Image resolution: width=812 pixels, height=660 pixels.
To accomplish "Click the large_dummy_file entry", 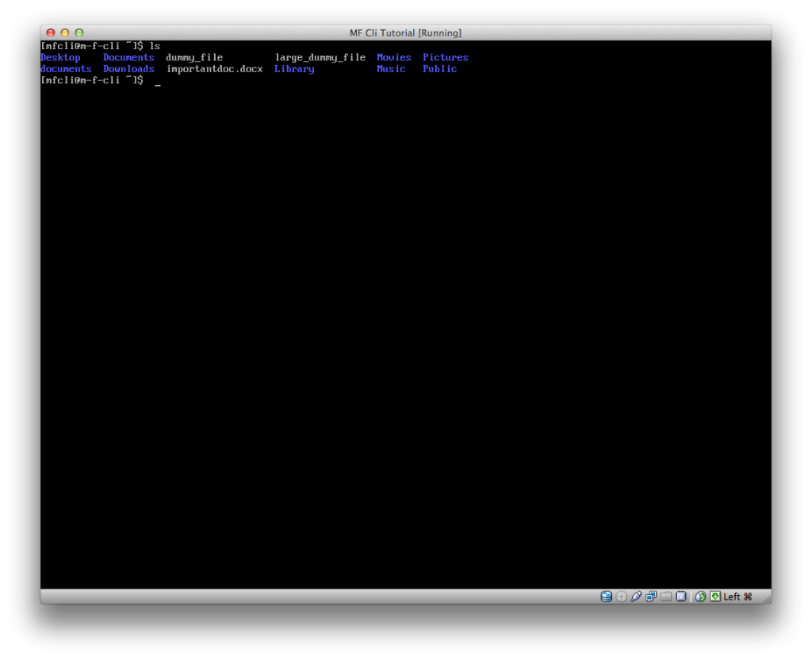I will 320,57.
